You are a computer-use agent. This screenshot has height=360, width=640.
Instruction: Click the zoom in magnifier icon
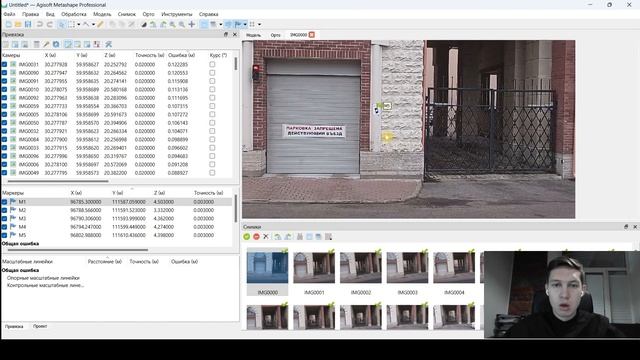[x=173, y=24]
